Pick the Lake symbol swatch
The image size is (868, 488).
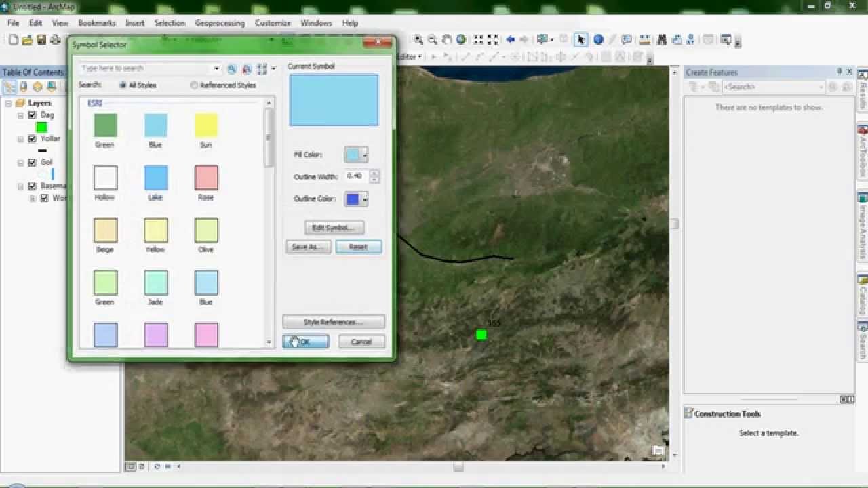(155, 178)
